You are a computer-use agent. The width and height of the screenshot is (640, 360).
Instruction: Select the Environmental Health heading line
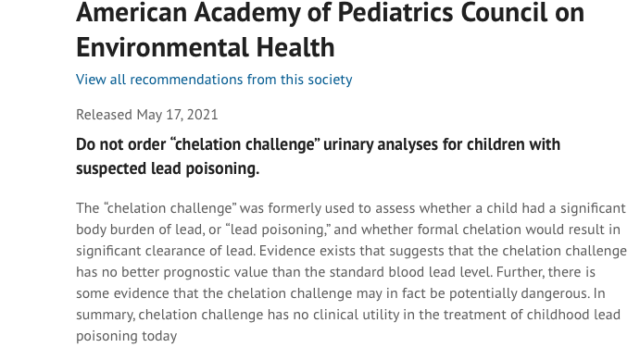[x=205, y=47]
